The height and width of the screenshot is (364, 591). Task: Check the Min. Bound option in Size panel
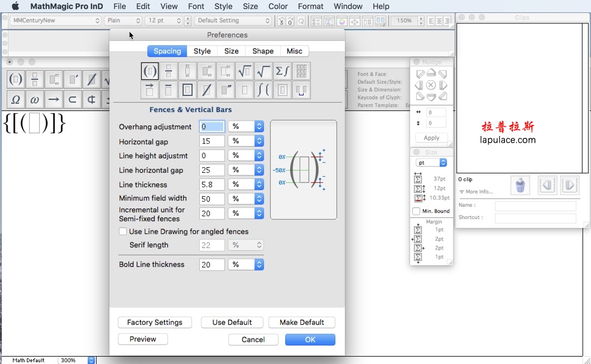tap(415, 211)
